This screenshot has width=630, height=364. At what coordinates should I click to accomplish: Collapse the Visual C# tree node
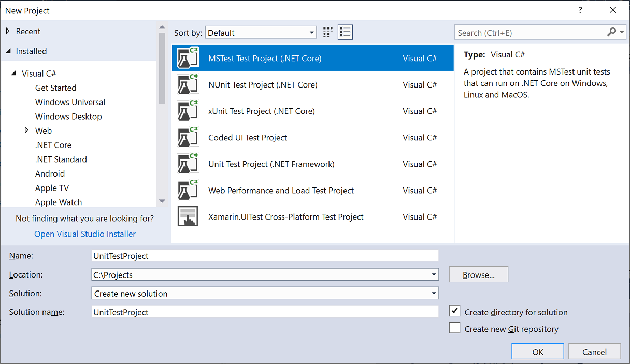14,74
